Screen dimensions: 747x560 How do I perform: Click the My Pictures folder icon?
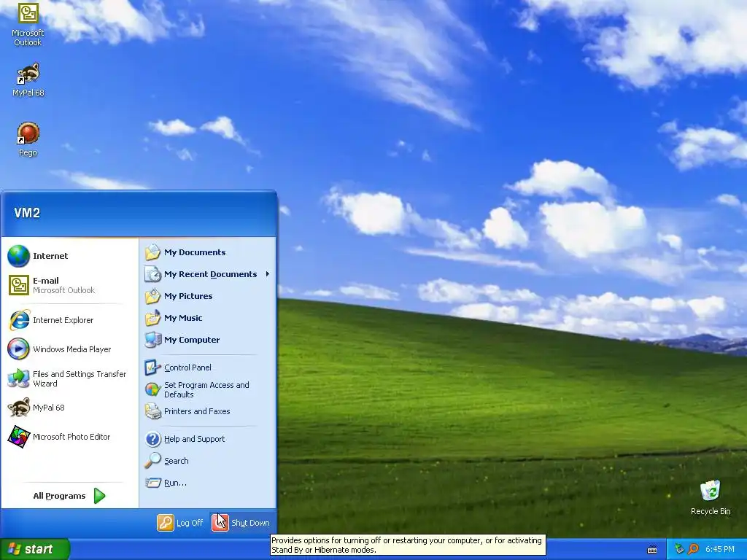pos(153,296)
